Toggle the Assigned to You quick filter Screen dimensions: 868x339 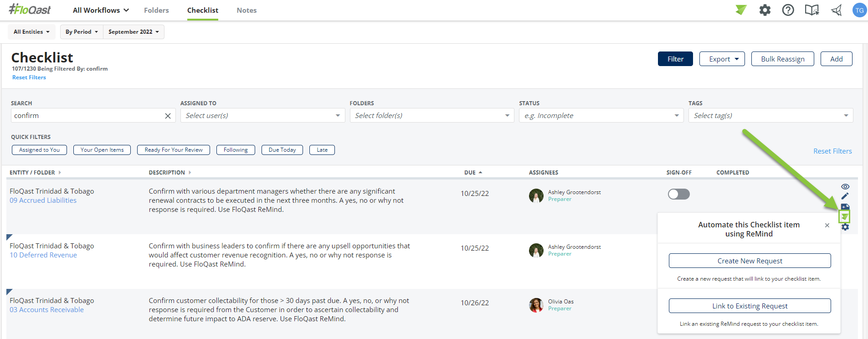[x=39, y=150]
